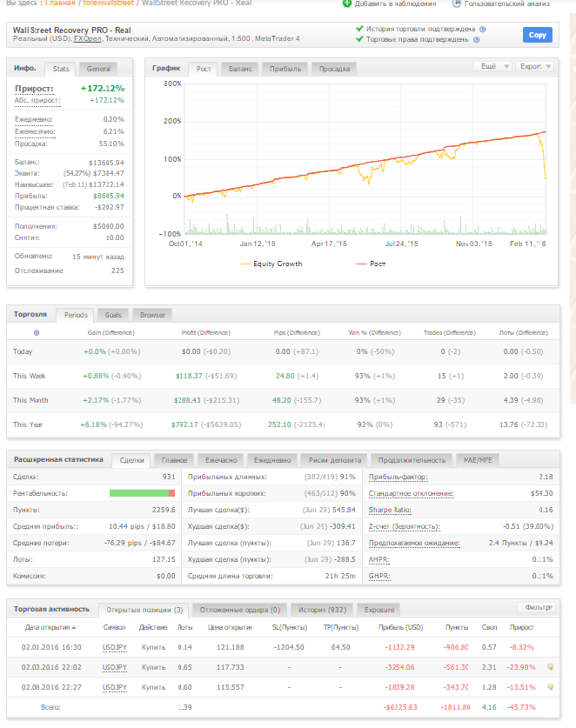Select the Просадка chart tab
Screen dimensions: 576x728
coord(334,69)
